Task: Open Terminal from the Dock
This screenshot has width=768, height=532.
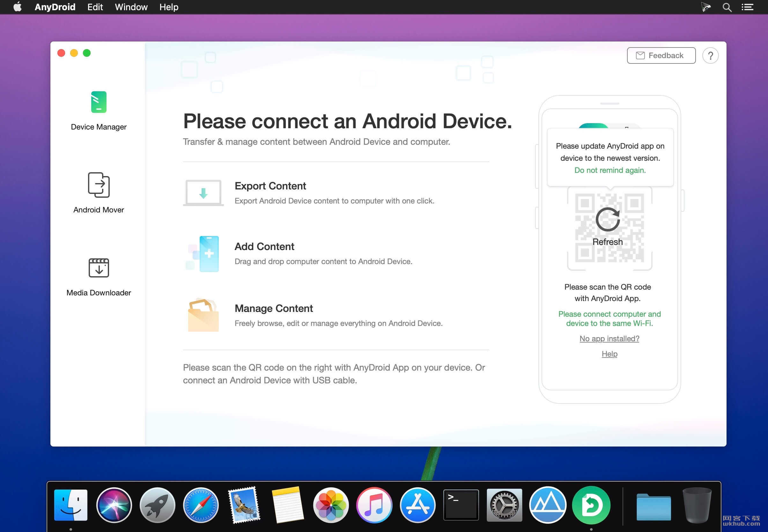Action: click(461, 505)
